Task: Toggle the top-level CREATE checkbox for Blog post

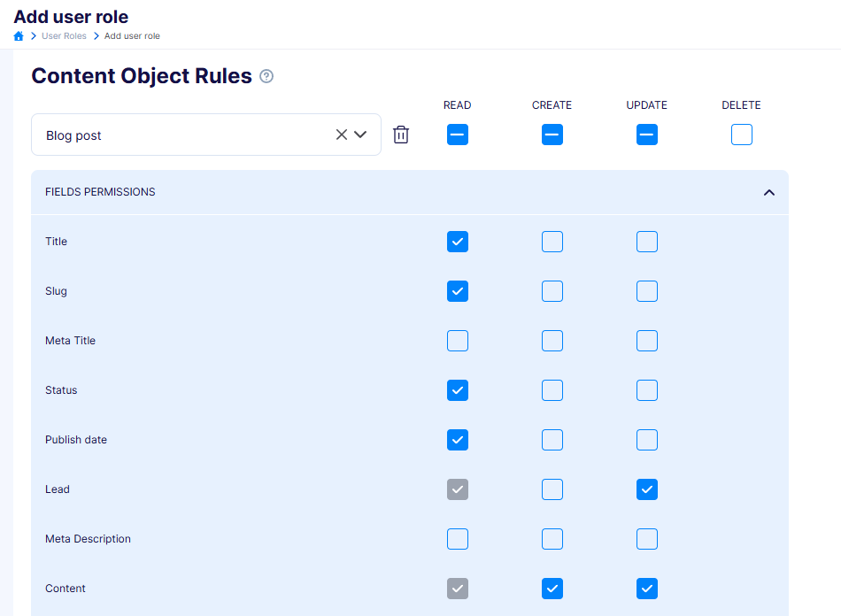Action: pos(552,135)
